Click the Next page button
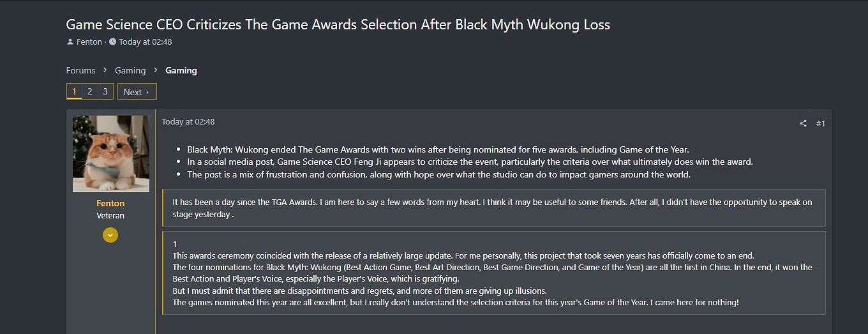This screenshot has width=868, height=334. pyautogui.click(x=137, y=92)
